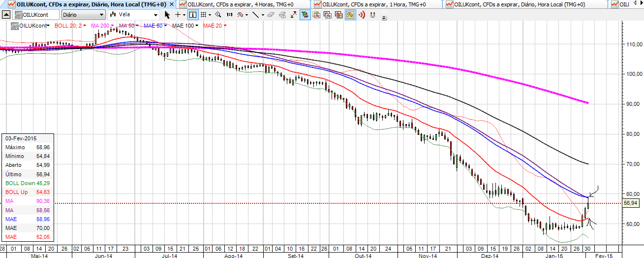
Task: Open the crosshair tool options arrow
Action: (x=184, y=15)
